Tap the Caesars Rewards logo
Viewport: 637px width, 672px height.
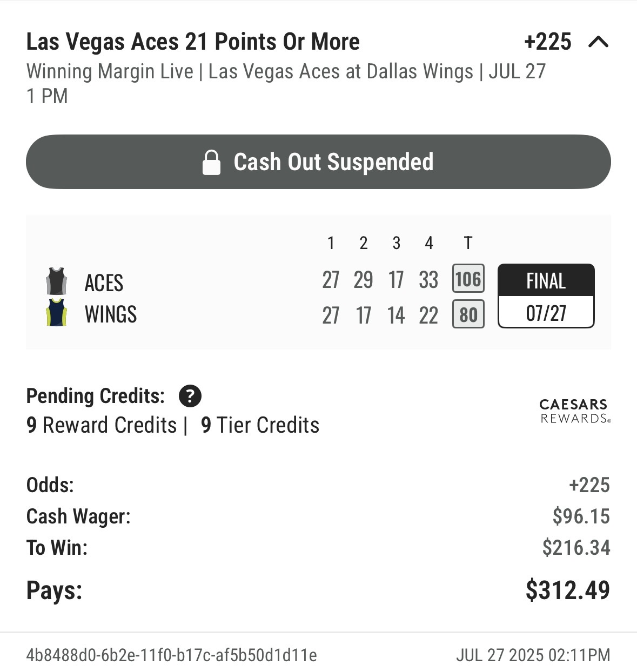pos(575,411)
